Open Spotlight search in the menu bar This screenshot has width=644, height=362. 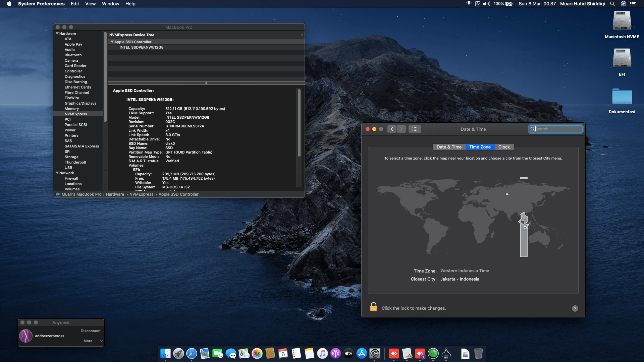pyautogui.click(x=612, y=4)
